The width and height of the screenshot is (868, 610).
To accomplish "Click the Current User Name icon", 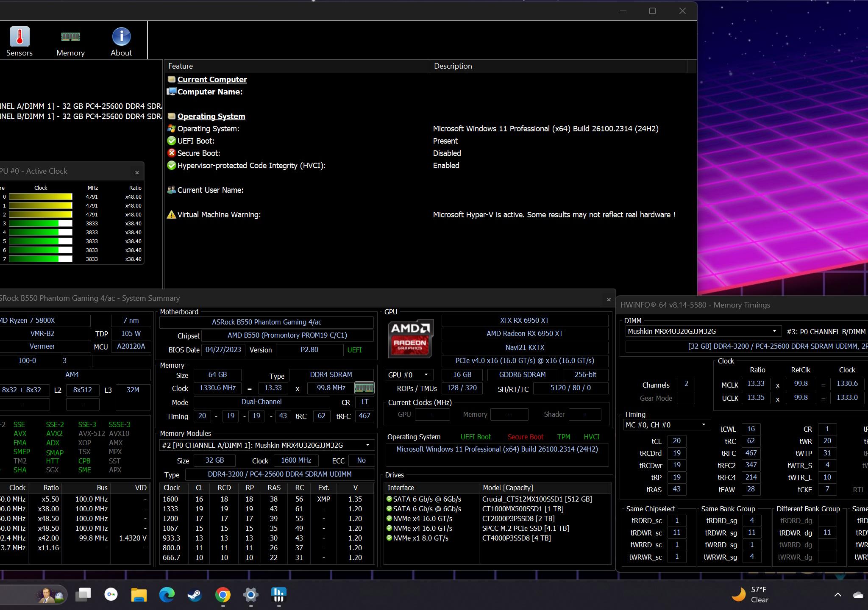I will point(171,190).
